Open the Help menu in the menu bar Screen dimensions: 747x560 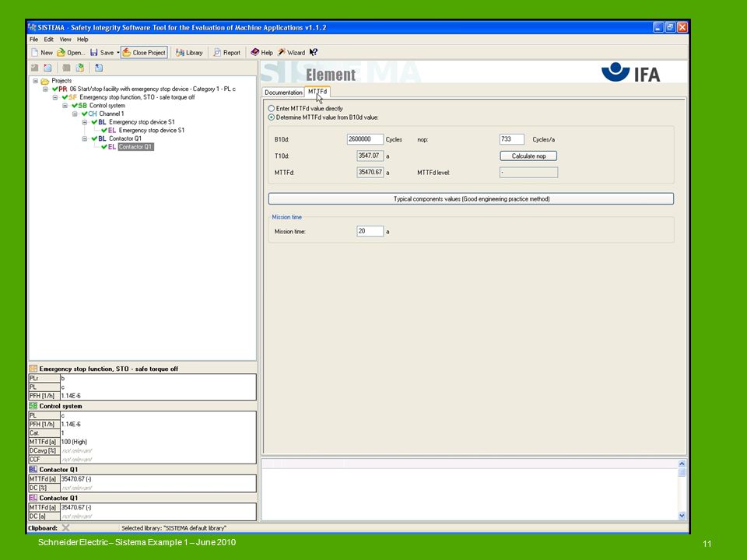[82, 40]
